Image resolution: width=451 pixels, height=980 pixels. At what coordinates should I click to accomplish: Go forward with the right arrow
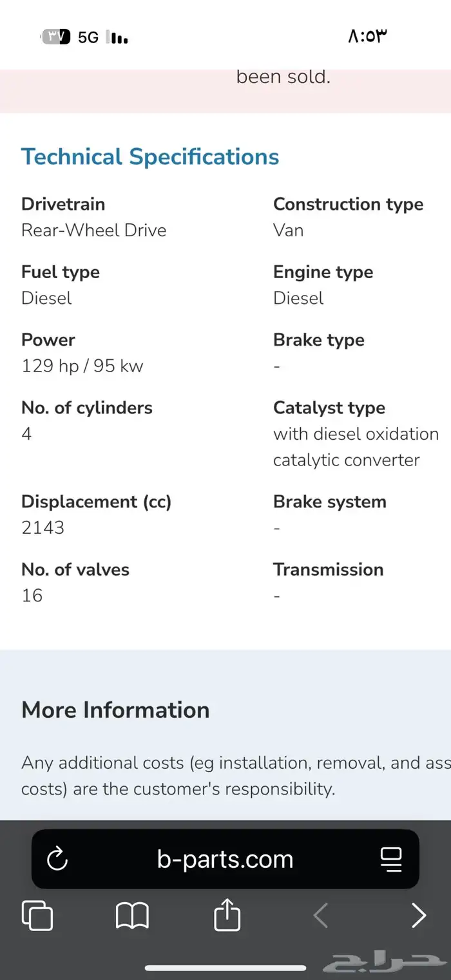(x=419, y=915)
